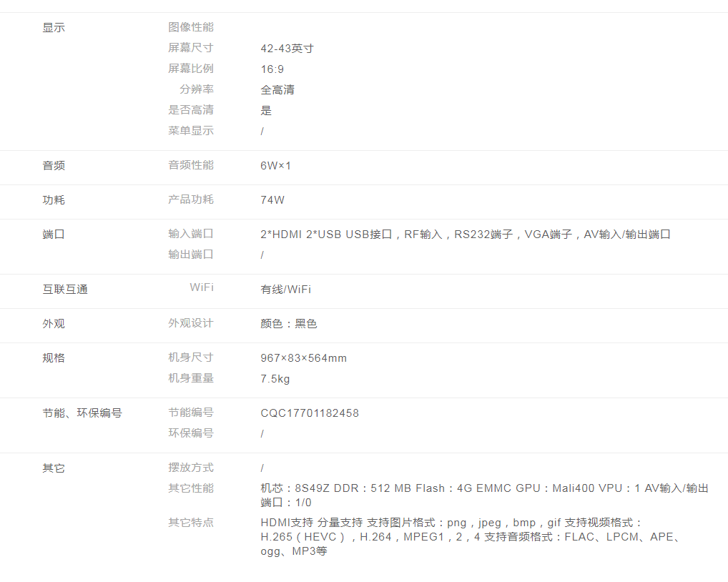Click the 输入端口 description starting with 2*HDMI
Image resolution: width=728 pixels, height=582 pixels.
pyautogui.click(x=465, y=235)
